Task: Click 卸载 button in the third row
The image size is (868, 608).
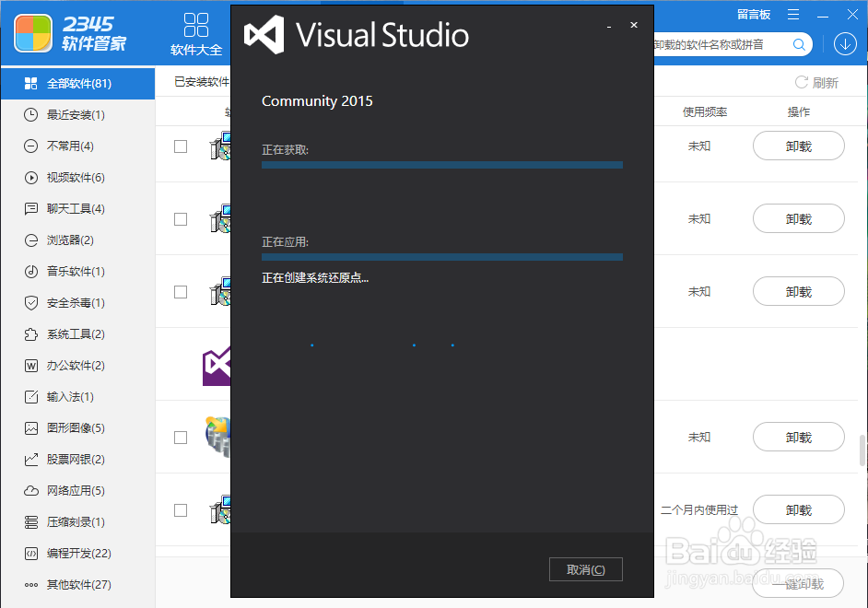Action: (798, 291)
